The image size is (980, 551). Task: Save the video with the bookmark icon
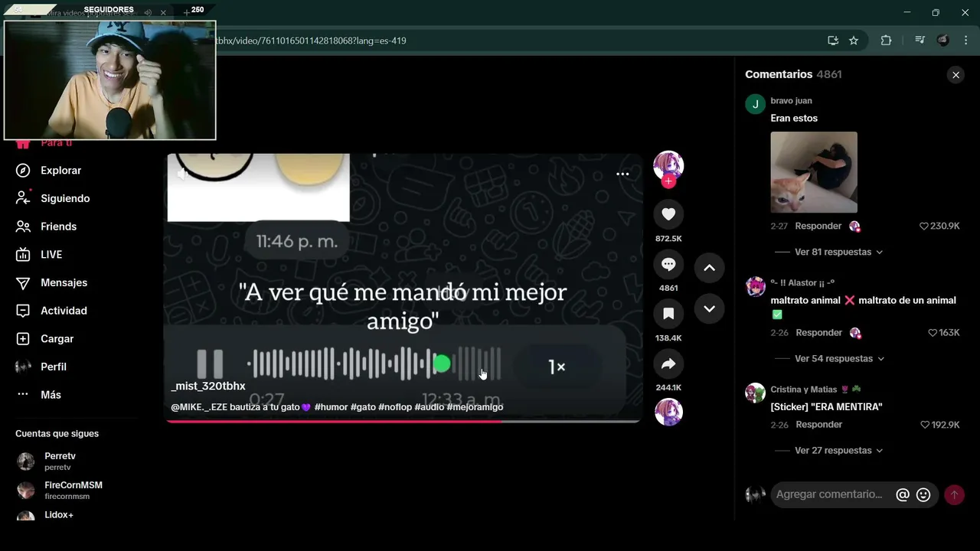668,314
